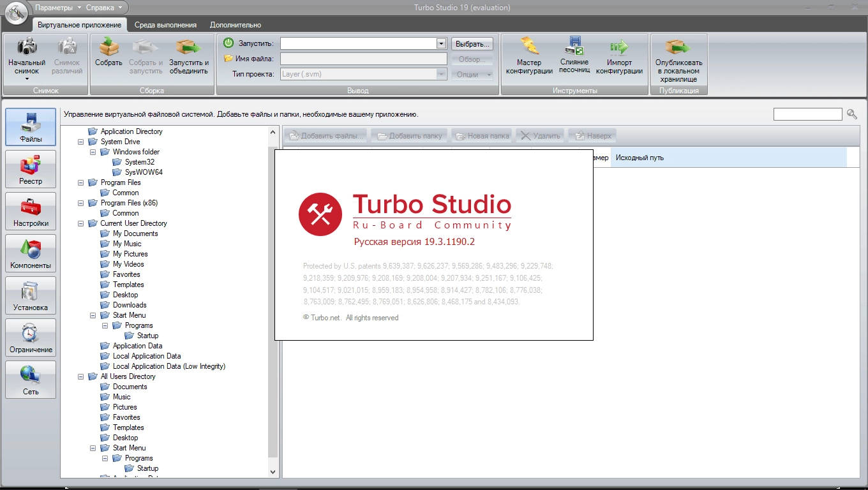Collapse the Windows folder tree node

[x=93, y=152]
